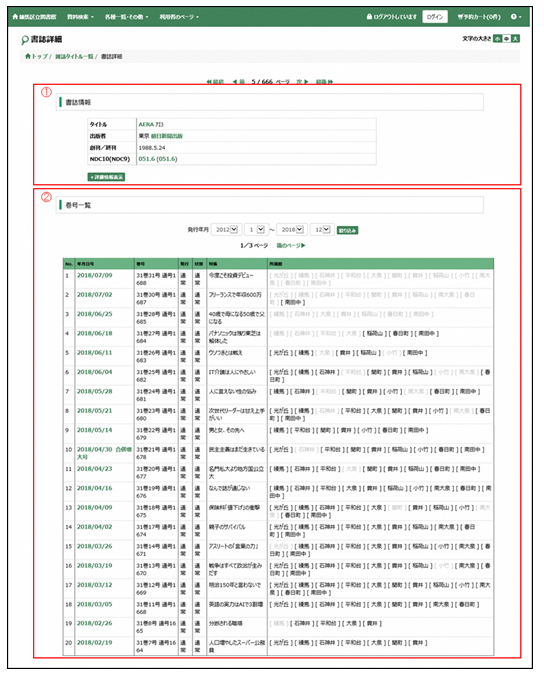Open the help question-mark dropdown
544x679 pixels.
click(515, 17)
